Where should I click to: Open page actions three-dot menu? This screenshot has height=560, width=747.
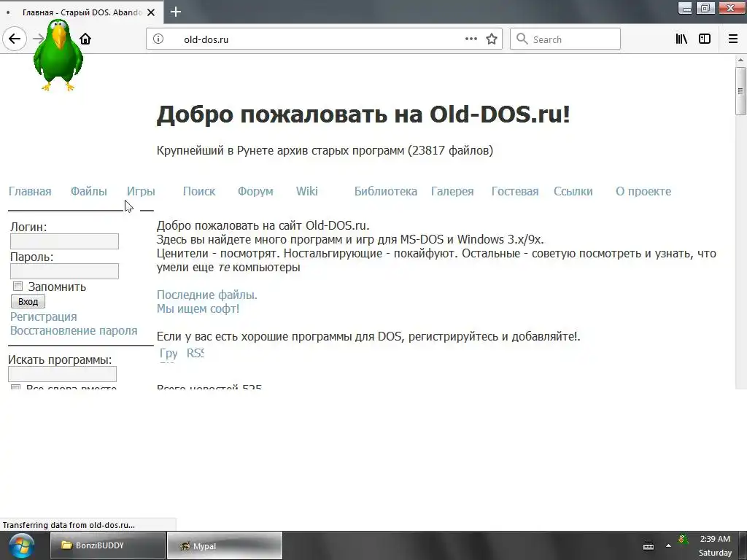point(471,39)
